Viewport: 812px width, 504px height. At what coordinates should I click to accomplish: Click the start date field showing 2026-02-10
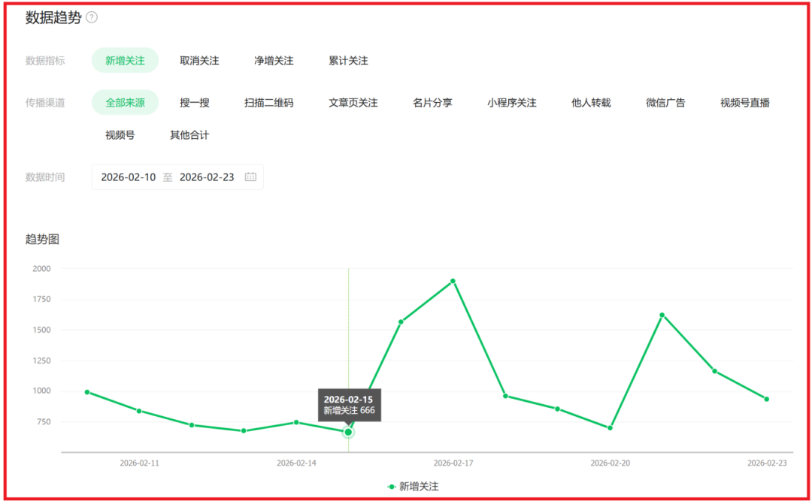click(127, 177)
